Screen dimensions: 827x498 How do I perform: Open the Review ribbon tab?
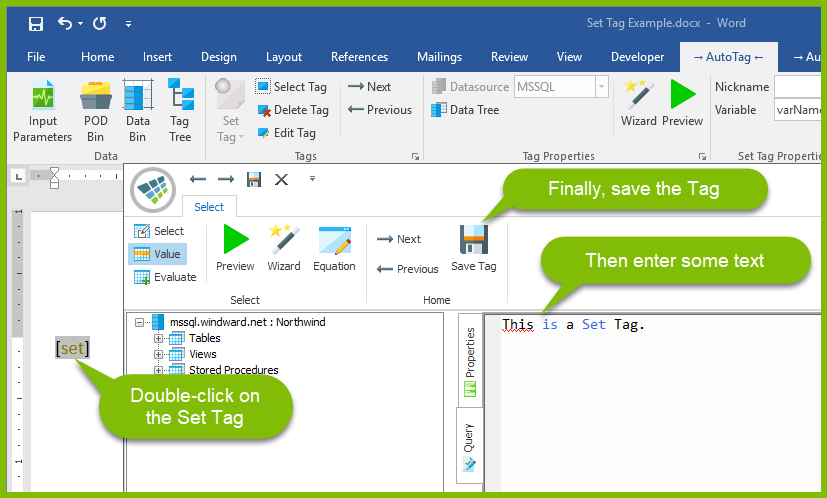coord(509,57)
